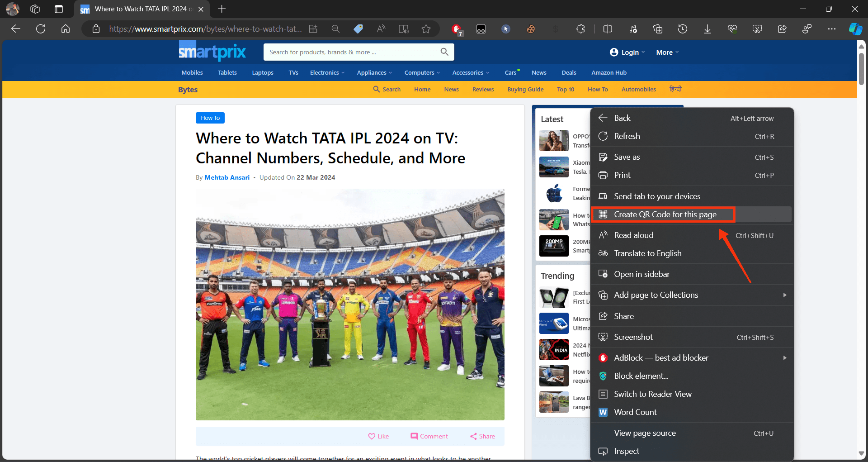
Task: Select Word Count menu entry
Action: (x=692, y=412)
